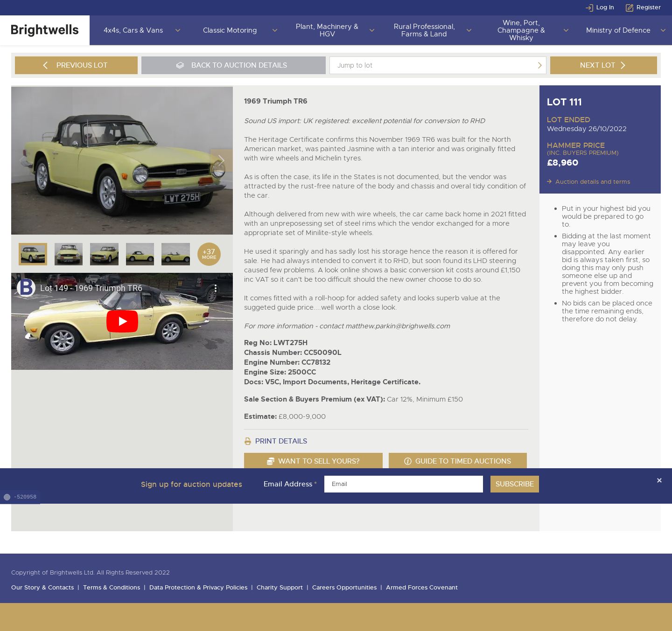This screenshot has width=672, height=631.
Task: Expand the 4x4s, Cars & Vans chevron
Action: (x=177, y=30)
